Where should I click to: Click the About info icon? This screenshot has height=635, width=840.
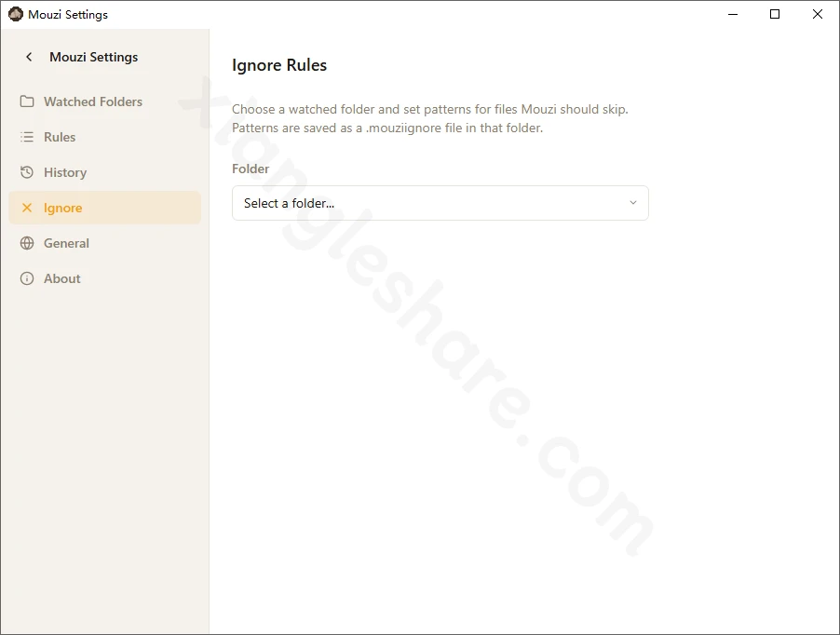[27, 277]
